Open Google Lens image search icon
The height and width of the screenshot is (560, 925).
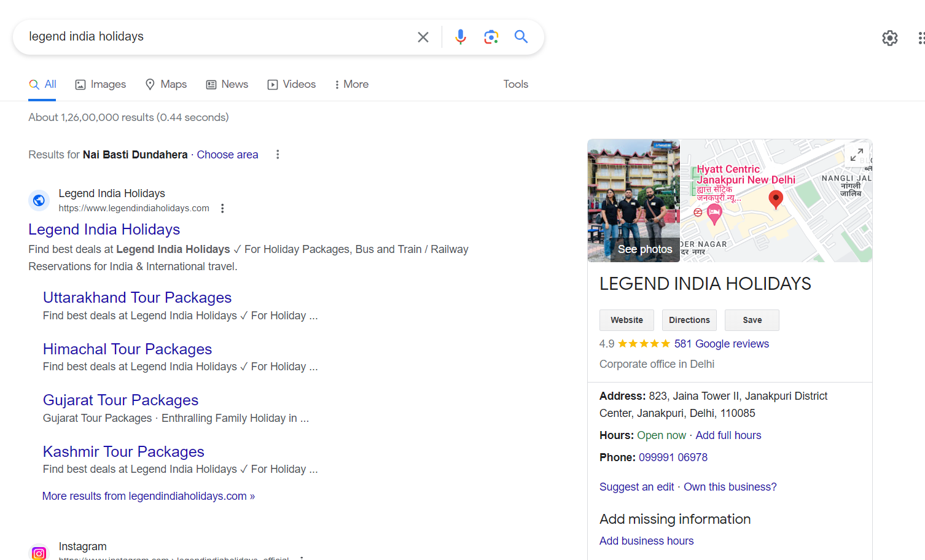click(x=491, y=37)
